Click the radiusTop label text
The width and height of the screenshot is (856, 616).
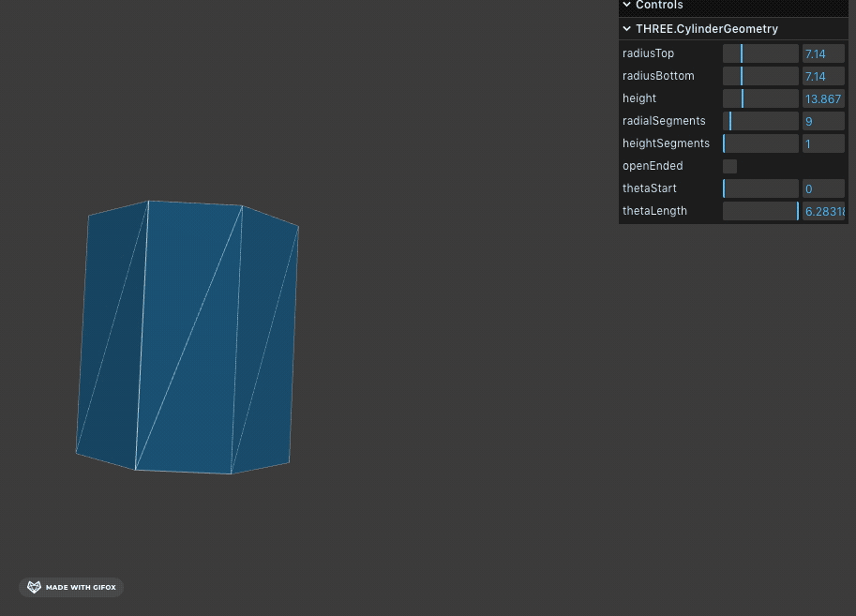tap(648, 53)
